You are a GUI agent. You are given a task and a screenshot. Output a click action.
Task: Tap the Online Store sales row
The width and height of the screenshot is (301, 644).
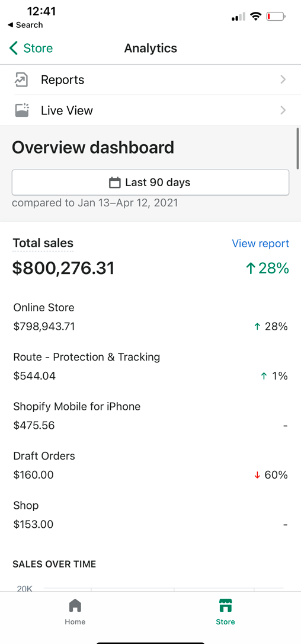[x=150, y=318]
